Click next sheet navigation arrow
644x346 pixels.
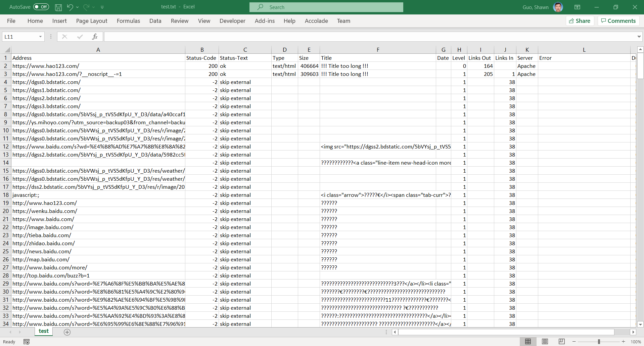tap(20, 332)
